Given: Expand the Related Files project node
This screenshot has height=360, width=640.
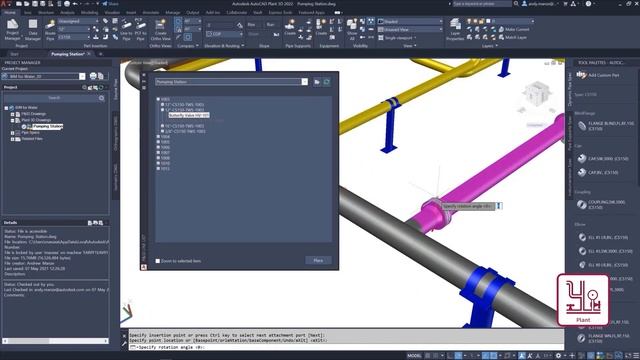Looking at the screenshot, I should pyautogui.click(x=13, y=139).
